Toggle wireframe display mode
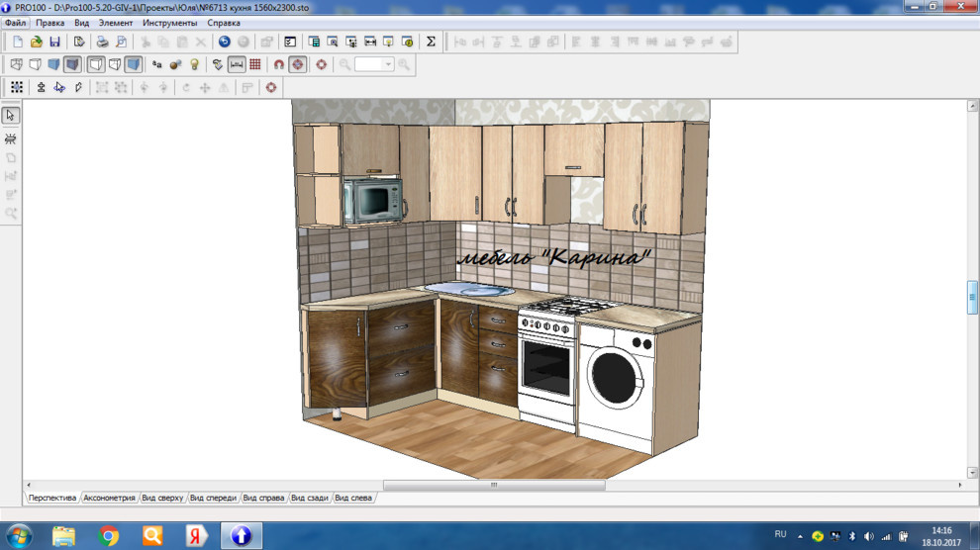 pyautogui.click(x=17, y=64)
